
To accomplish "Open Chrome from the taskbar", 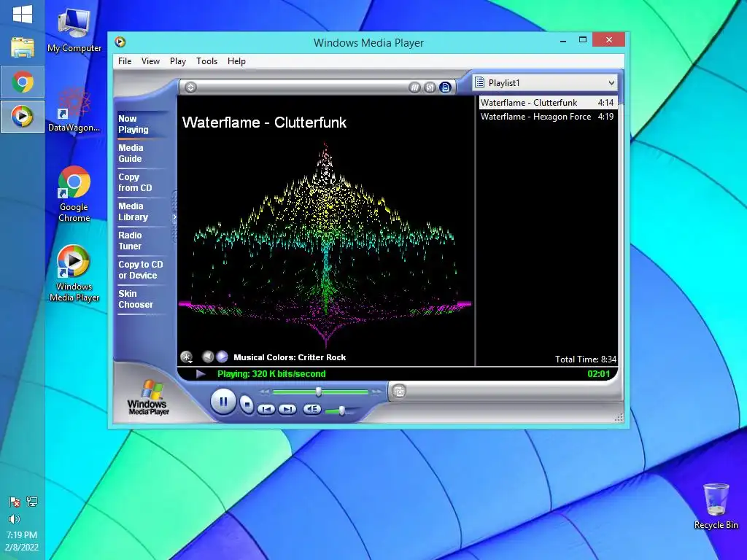I will [23, 82].
